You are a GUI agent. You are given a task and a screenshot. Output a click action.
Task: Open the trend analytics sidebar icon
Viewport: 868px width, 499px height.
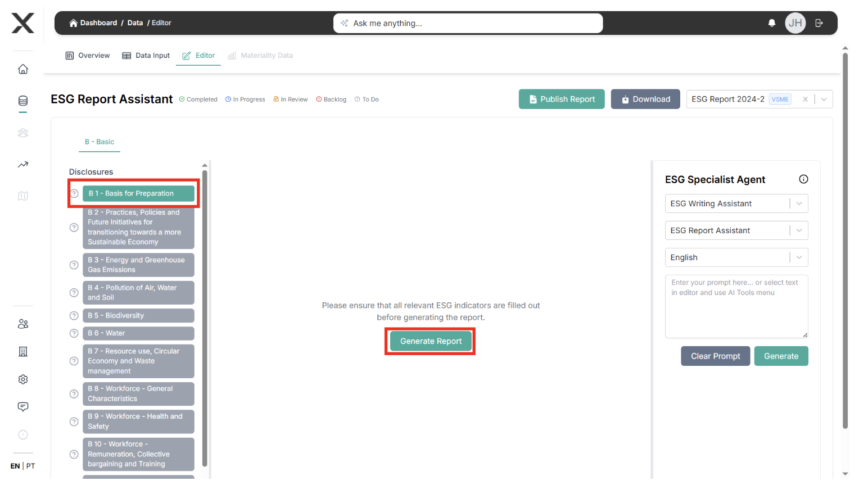tap(23, 165)
